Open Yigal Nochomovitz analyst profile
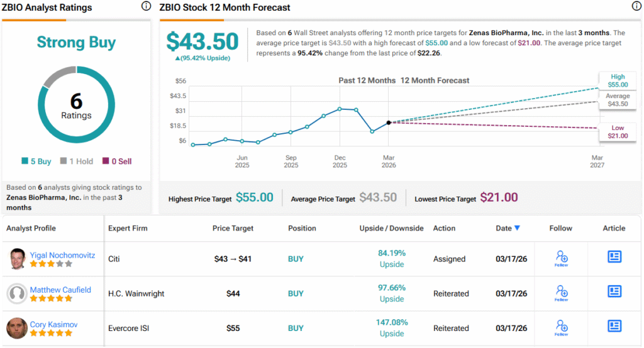This screenshot has width=644, height=348. click(61, 254)
